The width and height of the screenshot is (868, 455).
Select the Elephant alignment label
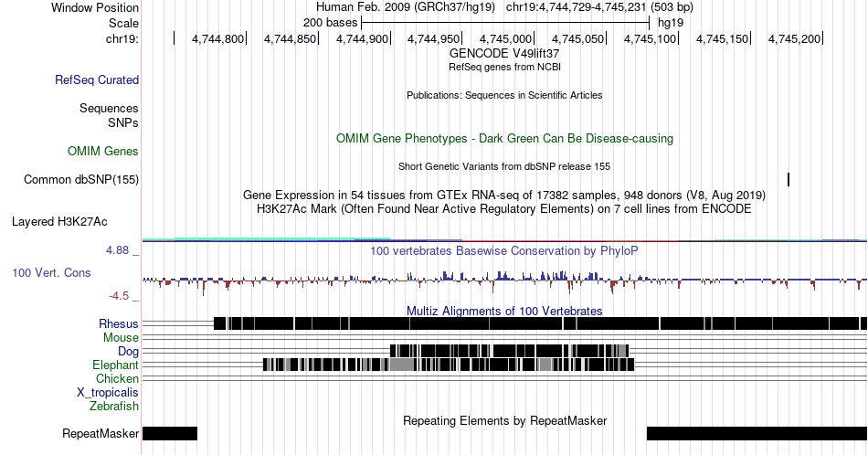tap(115, 365)
